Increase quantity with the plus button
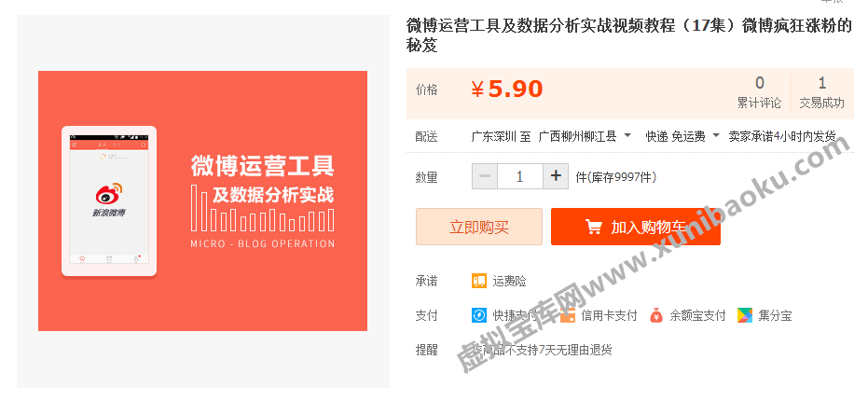 point(555,176)
